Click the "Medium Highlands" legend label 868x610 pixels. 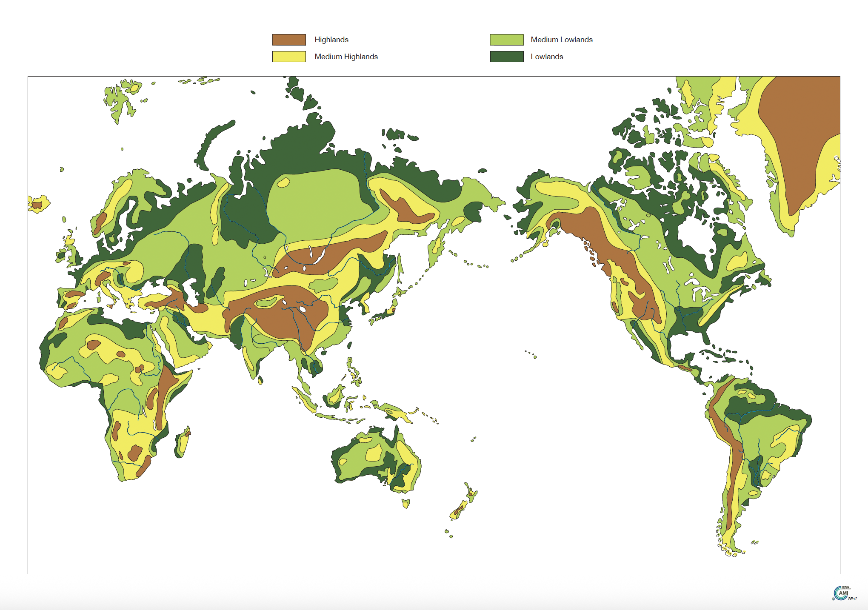pos(346,57)
